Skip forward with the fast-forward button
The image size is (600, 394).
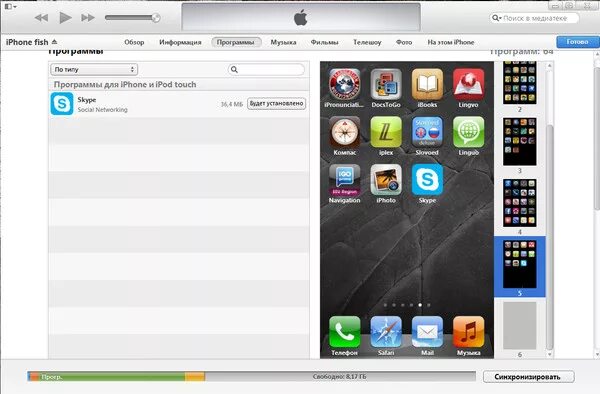(88, 18)
